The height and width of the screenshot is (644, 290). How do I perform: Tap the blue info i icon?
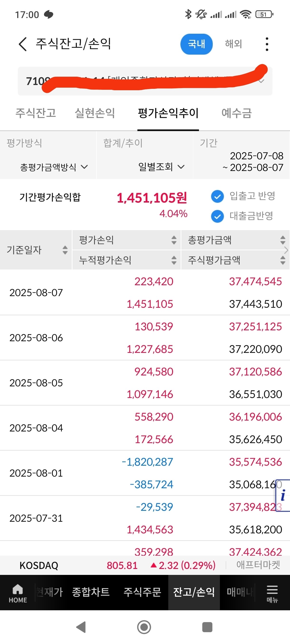point(283,496)
